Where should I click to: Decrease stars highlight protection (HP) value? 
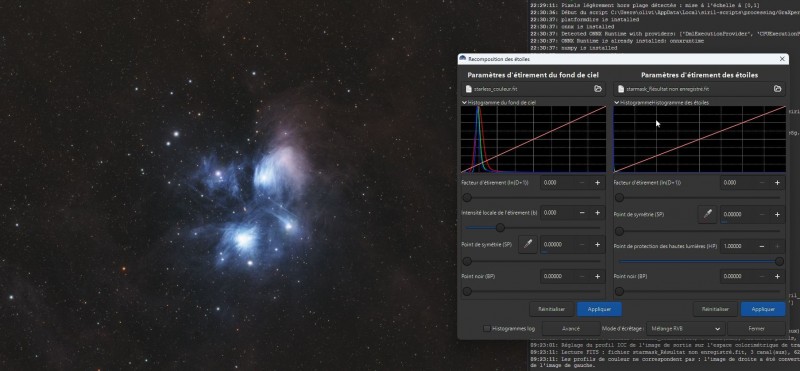click(x=762, y=246)
